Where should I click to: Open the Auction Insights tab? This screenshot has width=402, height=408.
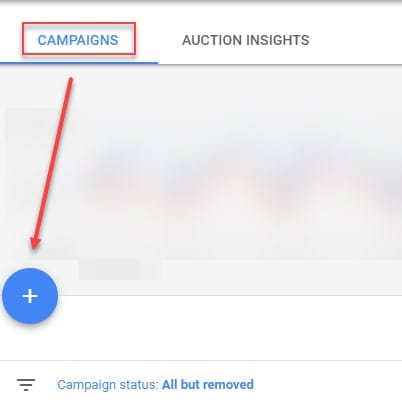pyautogui.click(x=245, y=40)
